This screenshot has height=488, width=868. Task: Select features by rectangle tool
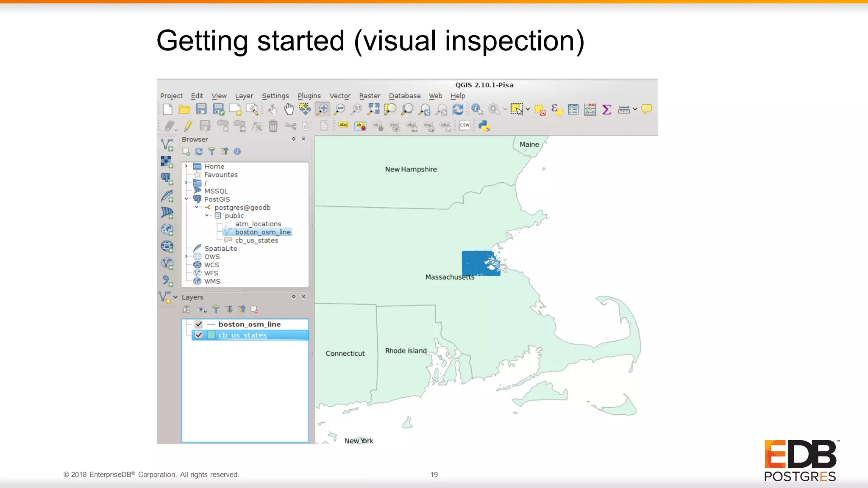pyautogui.click(x=517, y=109)
